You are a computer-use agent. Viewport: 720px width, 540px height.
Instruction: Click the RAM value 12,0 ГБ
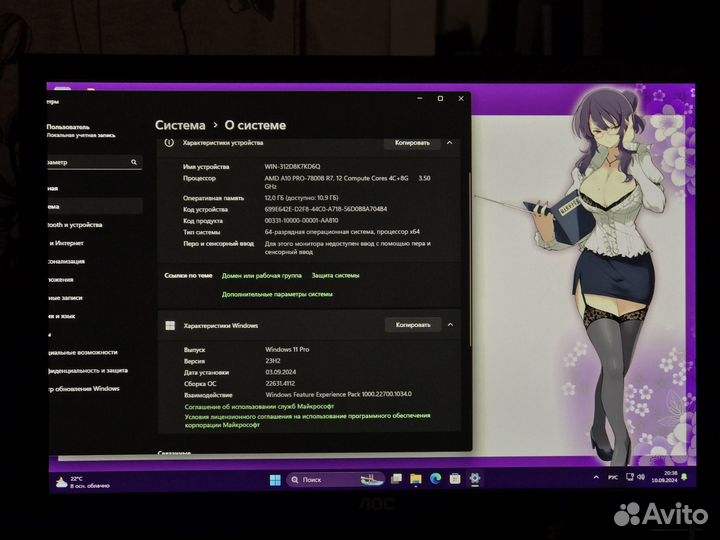pyautogui.click(x=302, y=198)
